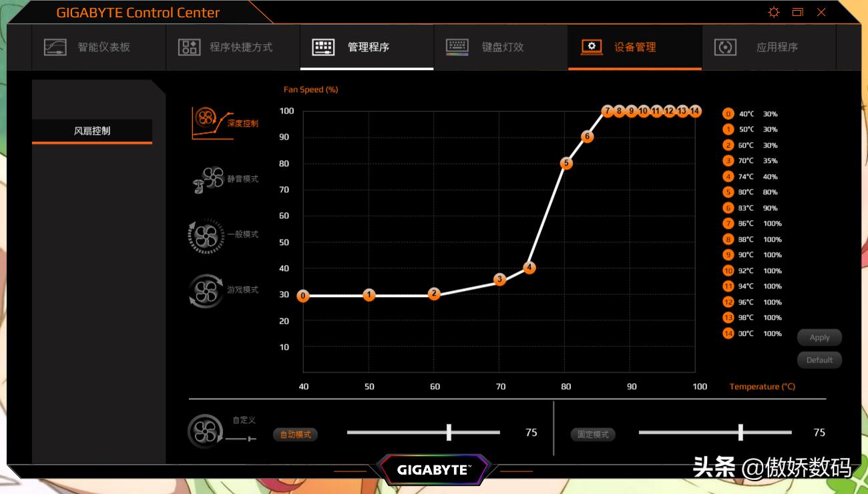868x494 pixels.
Task: Select curve point 9 on the graph
Action: tap(631, 111)
